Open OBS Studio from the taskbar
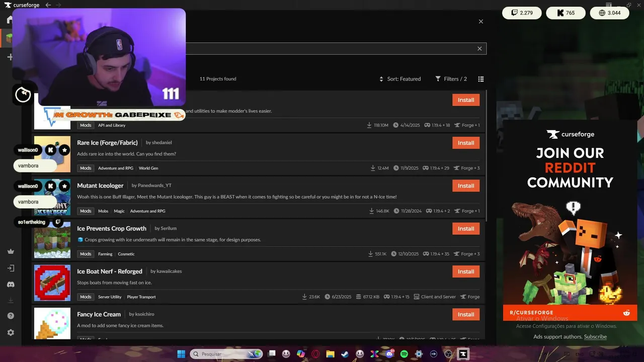 [x=448, y=354]
